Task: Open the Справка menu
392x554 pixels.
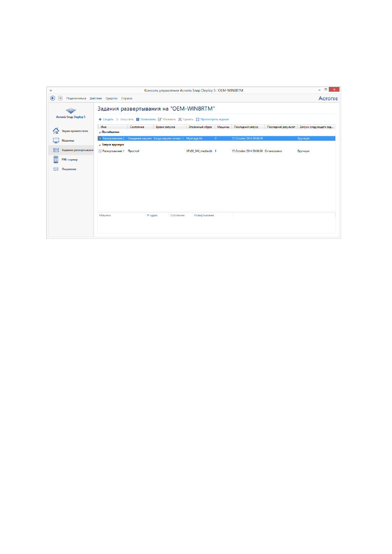Action: (127, 98)
